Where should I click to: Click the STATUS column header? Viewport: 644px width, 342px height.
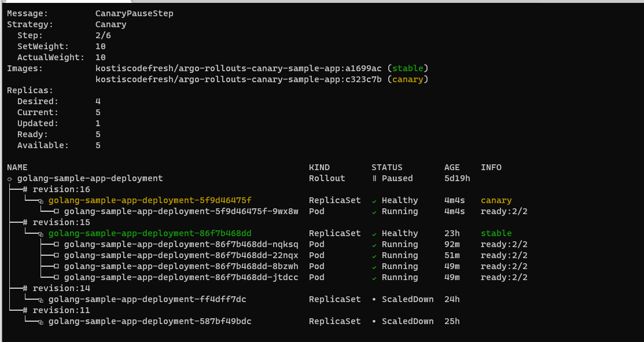tap(387, 167)
